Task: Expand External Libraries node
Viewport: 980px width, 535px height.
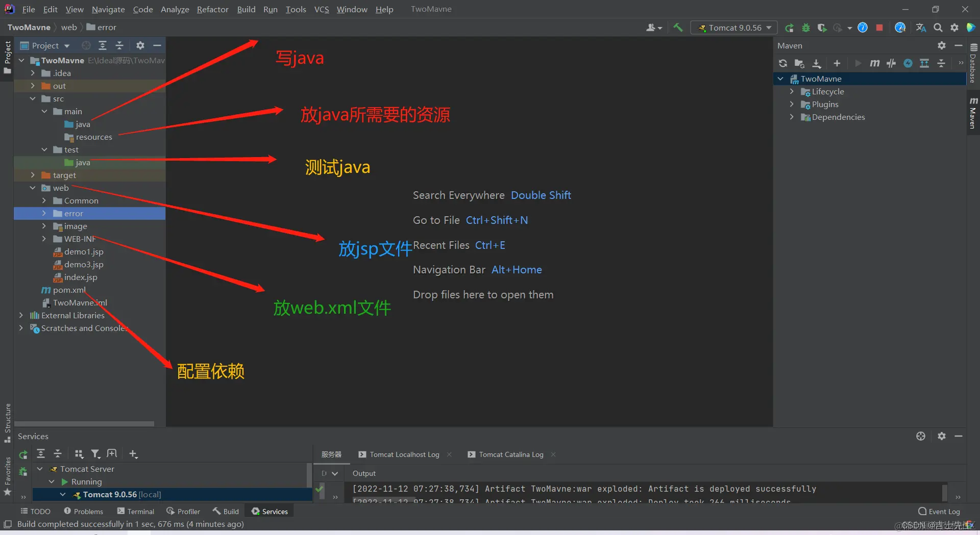Action: (21, 315)
